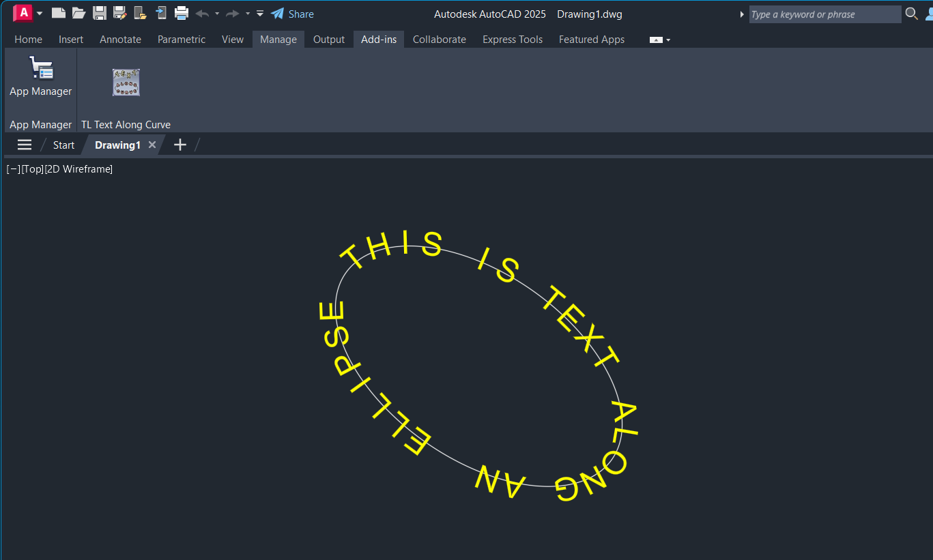
Task: Select the Manage ribbon tab
Action: [x=278, y=40]
